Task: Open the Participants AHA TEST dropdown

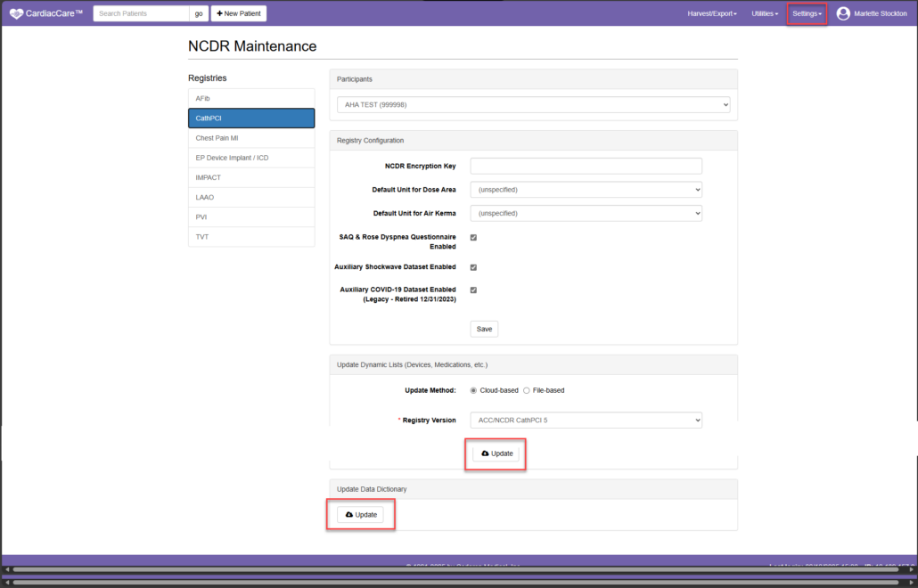Action: click(x=533, y=105)
